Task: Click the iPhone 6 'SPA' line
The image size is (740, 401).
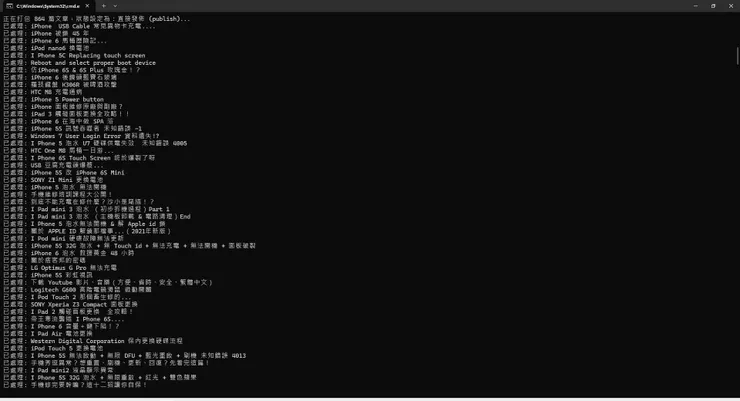Action: point(59,122)
